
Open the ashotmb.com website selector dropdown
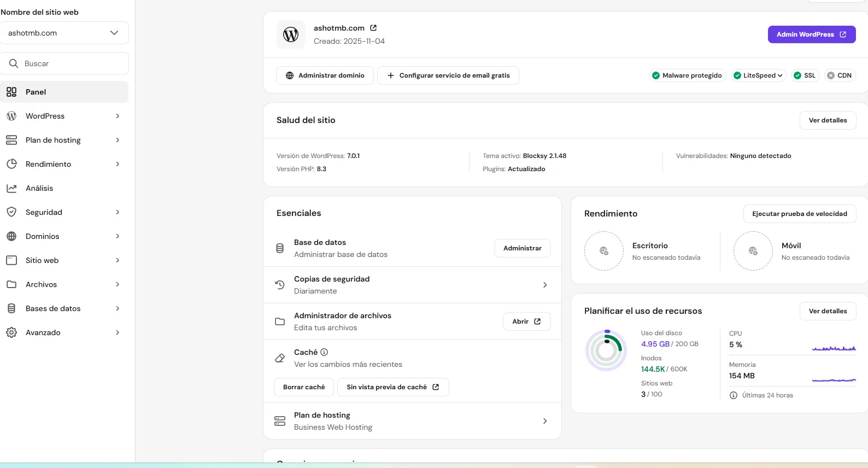coord(64,33)
